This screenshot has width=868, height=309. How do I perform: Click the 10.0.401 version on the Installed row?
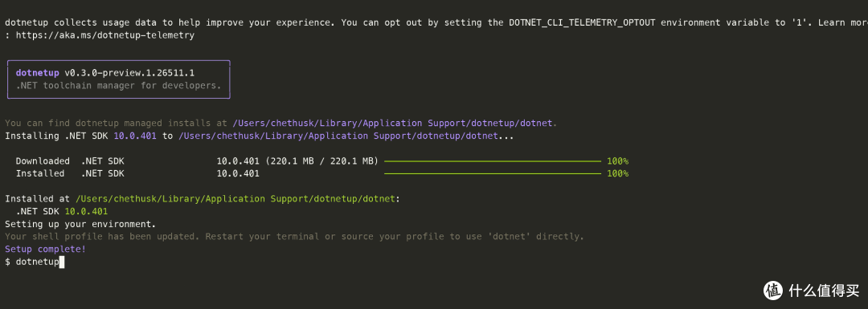point(238,173)
